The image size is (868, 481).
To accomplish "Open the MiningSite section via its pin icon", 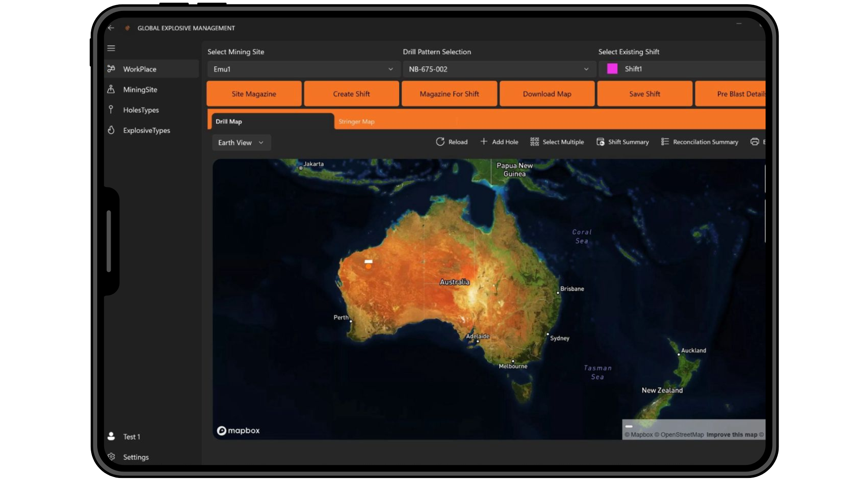I will (x=111, y=89).
